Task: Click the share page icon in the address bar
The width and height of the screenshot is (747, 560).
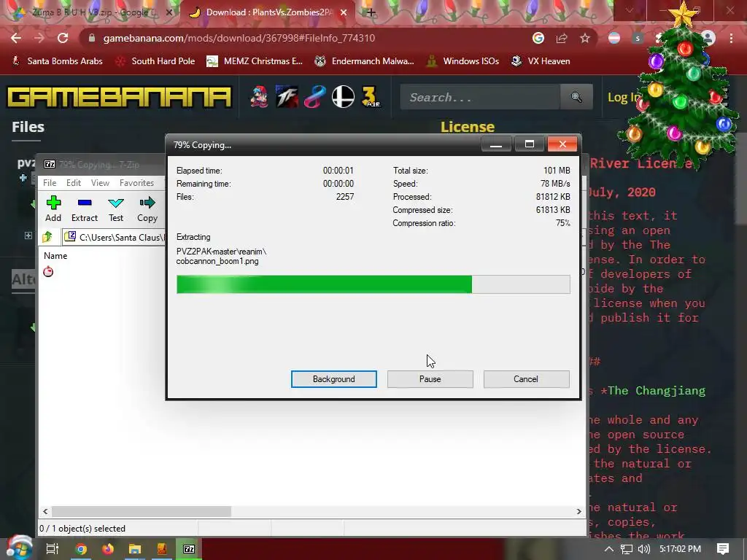Action: coord(562,38)
